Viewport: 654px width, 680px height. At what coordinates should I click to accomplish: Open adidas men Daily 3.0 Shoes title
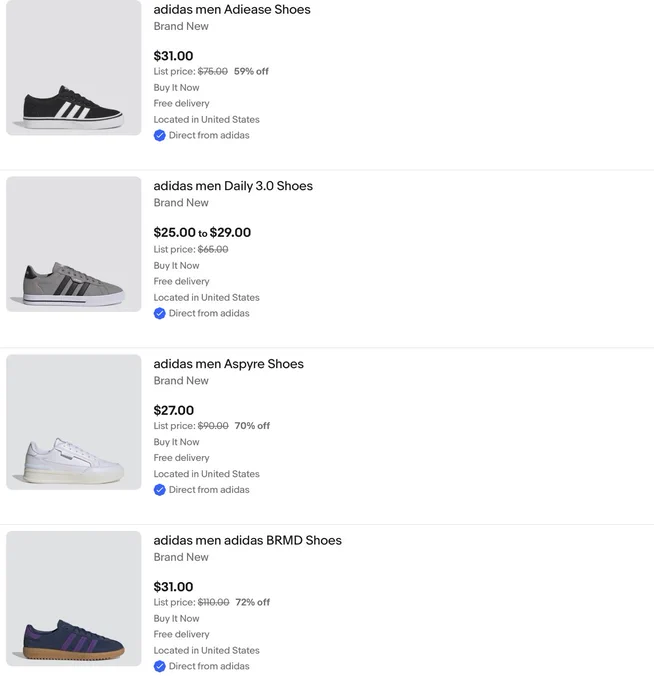[233, 186]
